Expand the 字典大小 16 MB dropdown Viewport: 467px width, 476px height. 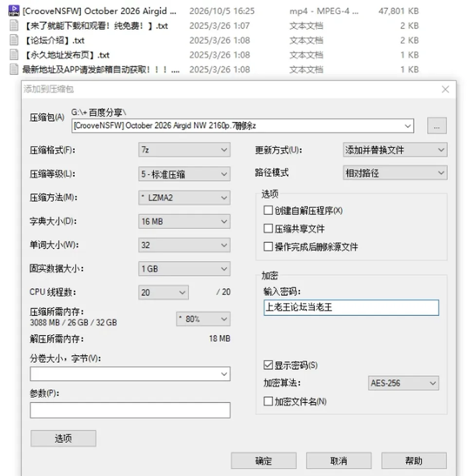pos(184,221)
